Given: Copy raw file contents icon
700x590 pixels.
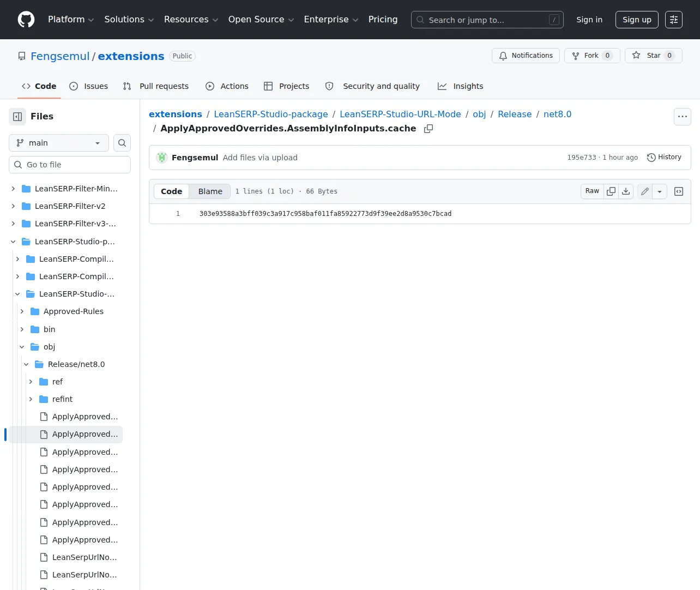Looking at the screenshot, I should pos(611,191).
